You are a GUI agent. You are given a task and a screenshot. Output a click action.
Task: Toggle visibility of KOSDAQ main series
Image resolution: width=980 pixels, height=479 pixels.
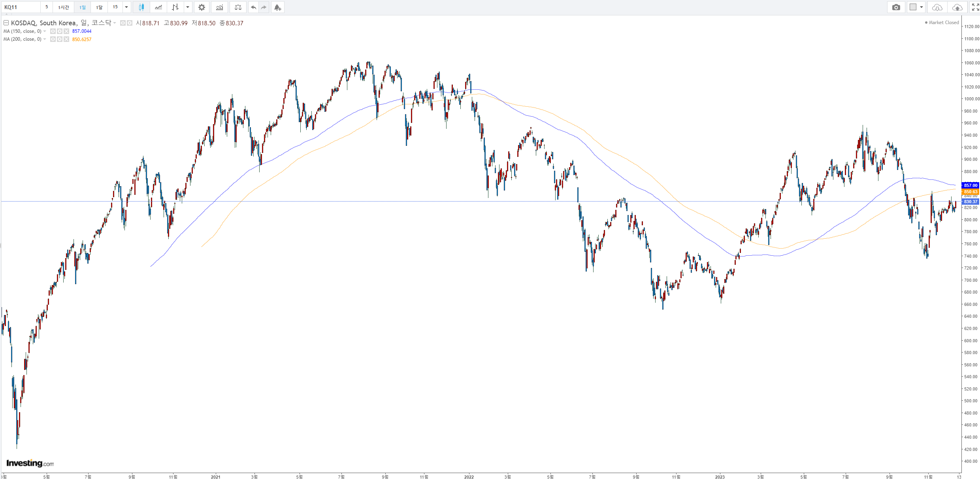(123, 23)
